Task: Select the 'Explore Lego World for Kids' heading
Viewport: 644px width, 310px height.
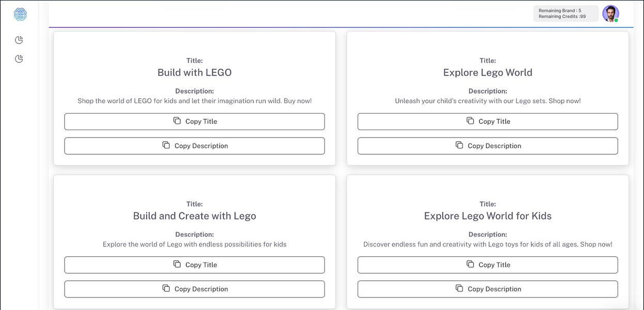Action: 488,216
